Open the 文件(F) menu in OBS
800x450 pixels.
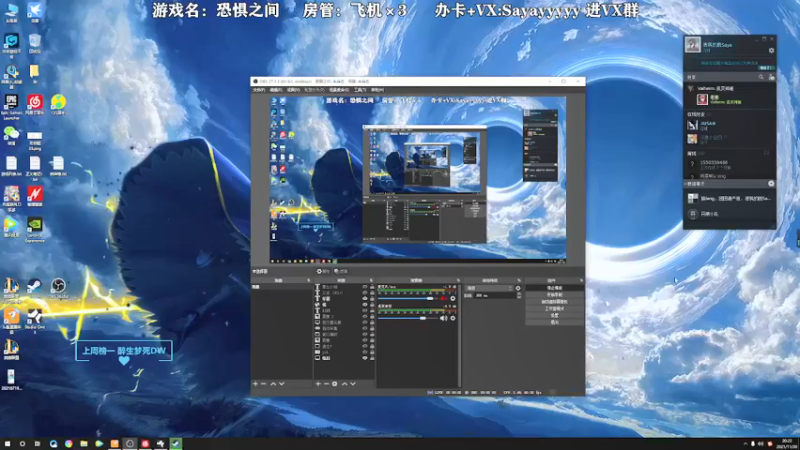(259, 90)
